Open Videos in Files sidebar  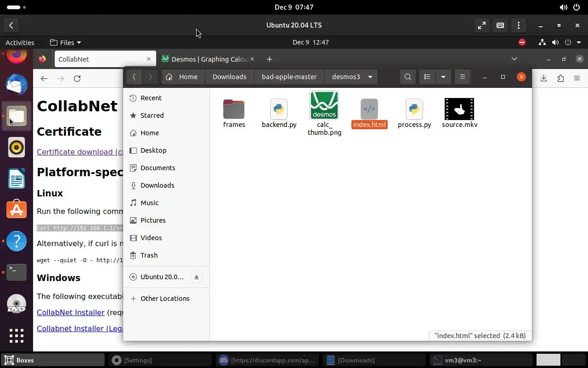(x=166, y=238)
